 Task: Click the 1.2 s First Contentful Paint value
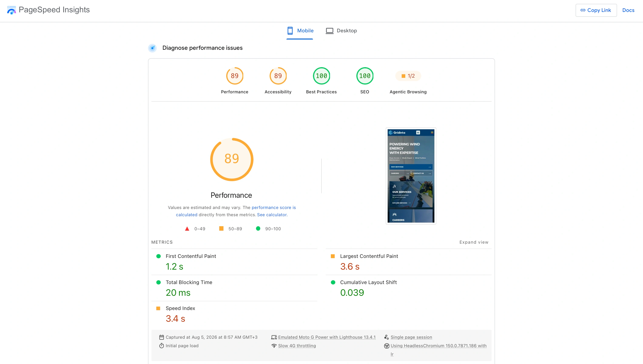[175, 266]
